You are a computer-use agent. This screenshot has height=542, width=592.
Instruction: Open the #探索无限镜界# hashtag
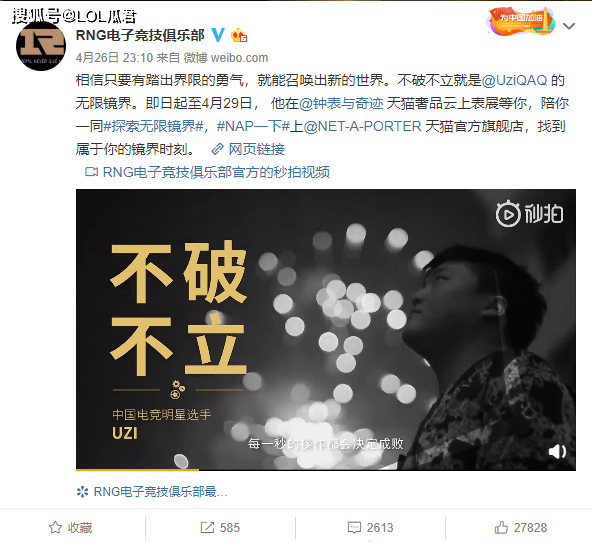tap(153, 126)
